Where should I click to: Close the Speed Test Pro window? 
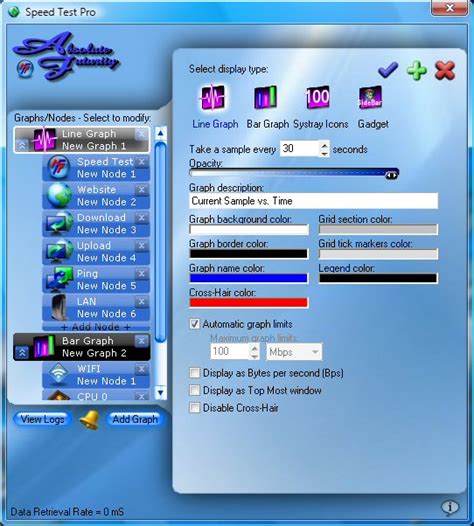pos(449,8)
